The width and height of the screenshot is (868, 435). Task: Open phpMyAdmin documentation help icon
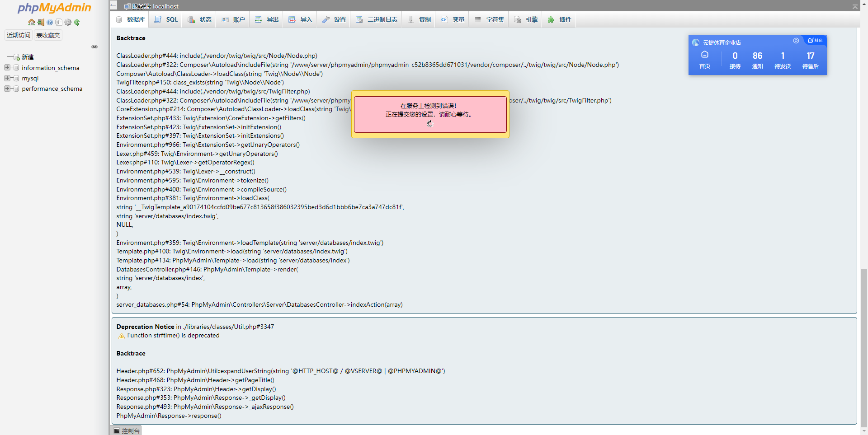pos(50,22)
